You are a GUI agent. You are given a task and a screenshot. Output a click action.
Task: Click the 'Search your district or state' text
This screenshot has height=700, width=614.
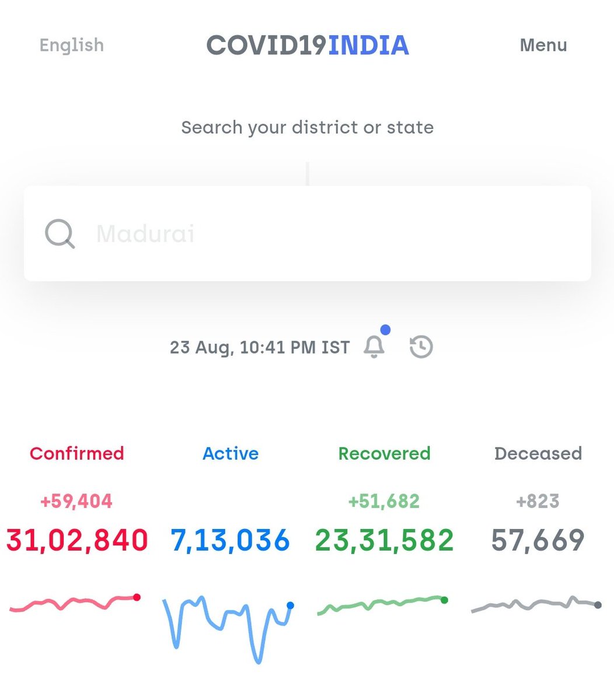(308, 127)
